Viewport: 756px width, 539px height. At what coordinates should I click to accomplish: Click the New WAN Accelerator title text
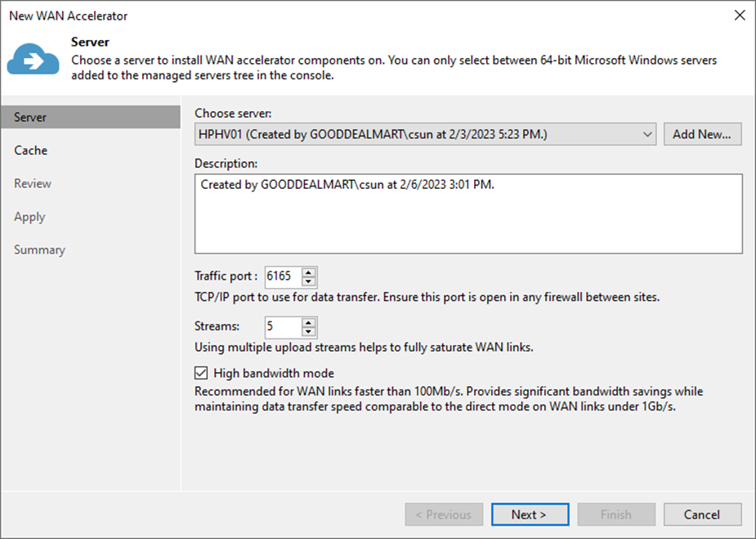point(68,16)
